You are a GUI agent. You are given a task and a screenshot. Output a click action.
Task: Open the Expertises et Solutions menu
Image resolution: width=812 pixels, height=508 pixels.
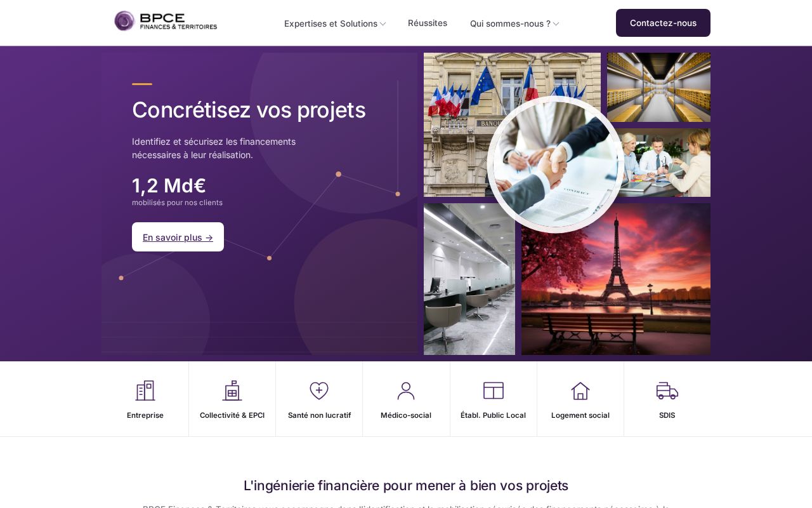coord(335,23)
